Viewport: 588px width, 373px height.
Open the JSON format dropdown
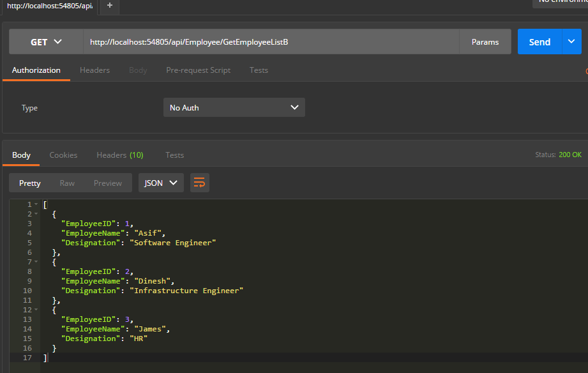161,183
